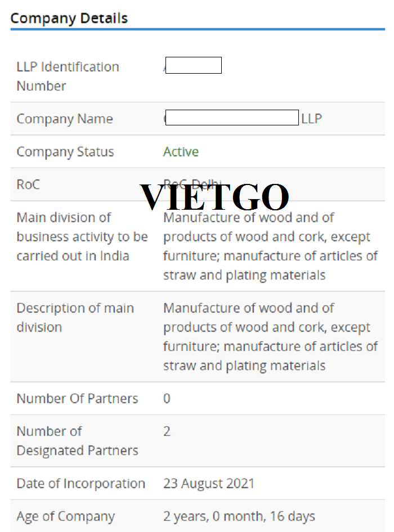Click the Company Status label
394x532 pixels.
point(65,152)
